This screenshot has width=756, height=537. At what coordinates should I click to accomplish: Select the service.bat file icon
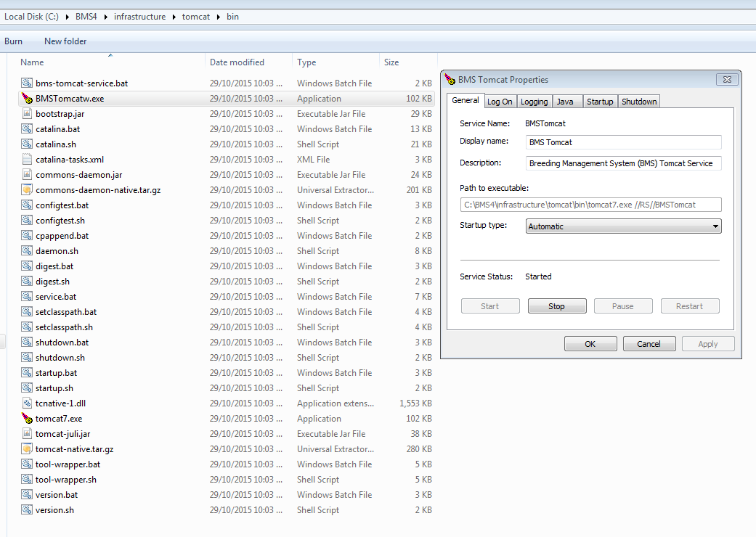coord(27,297)
